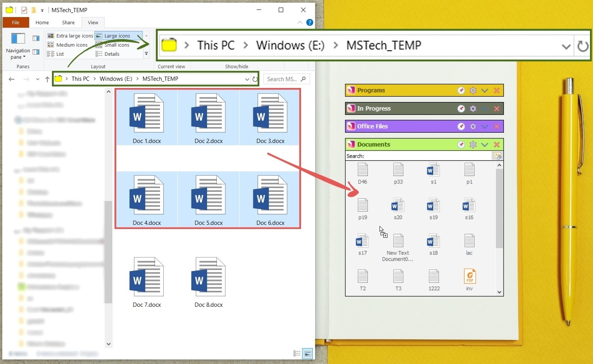Select the 1222 text file icon
Image resolution: width=593 pixels, height=364 pixels.
click(434, 276)
